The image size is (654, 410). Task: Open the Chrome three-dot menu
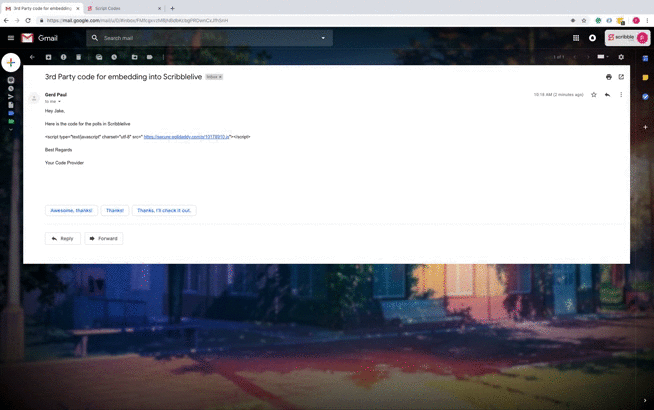pos(648,20)
